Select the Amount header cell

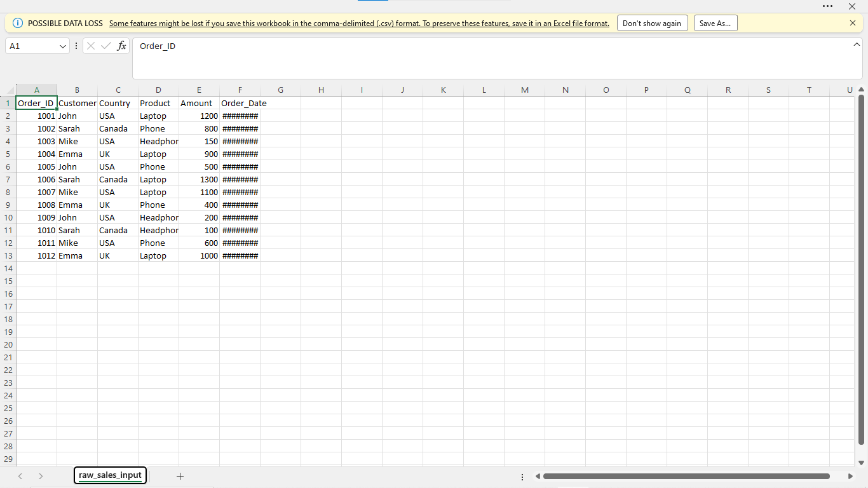click(x=200, y=103)
